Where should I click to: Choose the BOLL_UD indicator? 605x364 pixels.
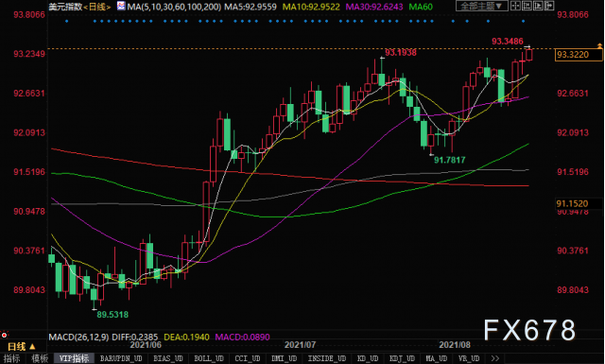209,358
